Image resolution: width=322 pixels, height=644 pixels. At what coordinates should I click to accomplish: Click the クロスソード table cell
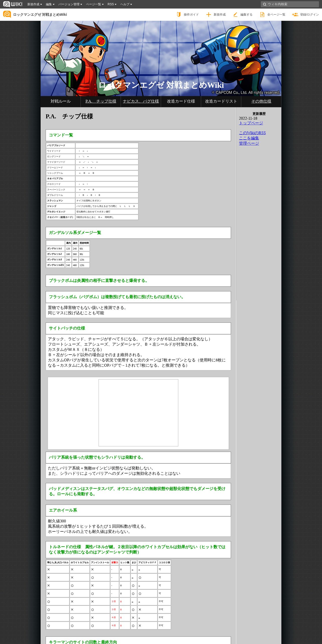tap(61, 184)
